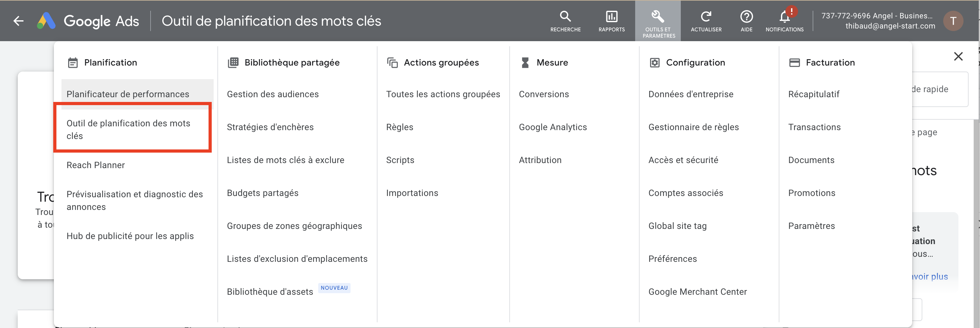Select Outil de planification des mots clés
Screen dimensions: 980x328
(x=129, y=129)
